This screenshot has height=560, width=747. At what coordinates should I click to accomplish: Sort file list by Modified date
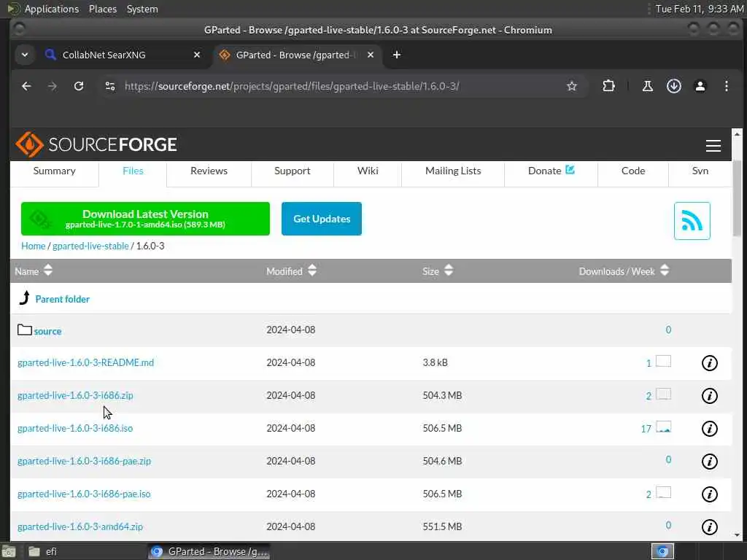pyautogui.click(x=291, y=271)
